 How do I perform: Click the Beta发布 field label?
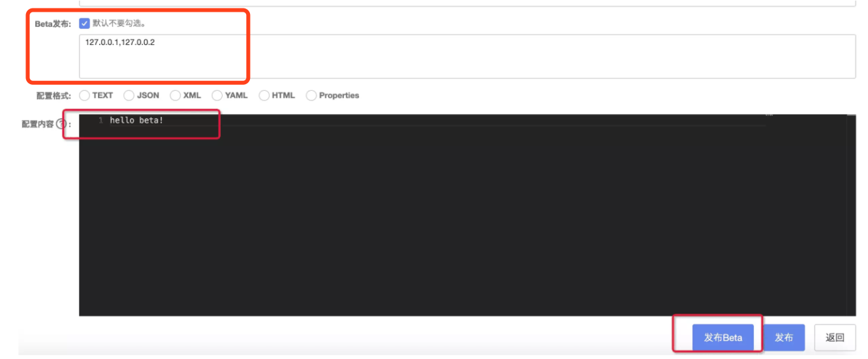click(x=54, y=23)
